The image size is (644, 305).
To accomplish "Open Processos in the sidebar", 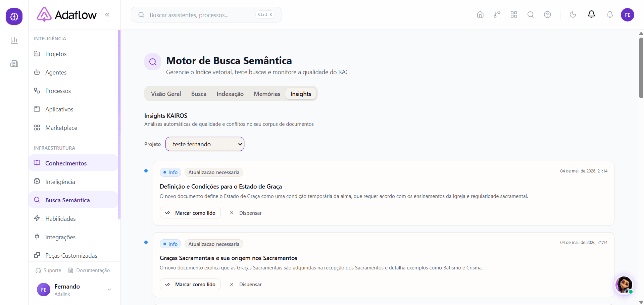I will [x=73, y=91].
